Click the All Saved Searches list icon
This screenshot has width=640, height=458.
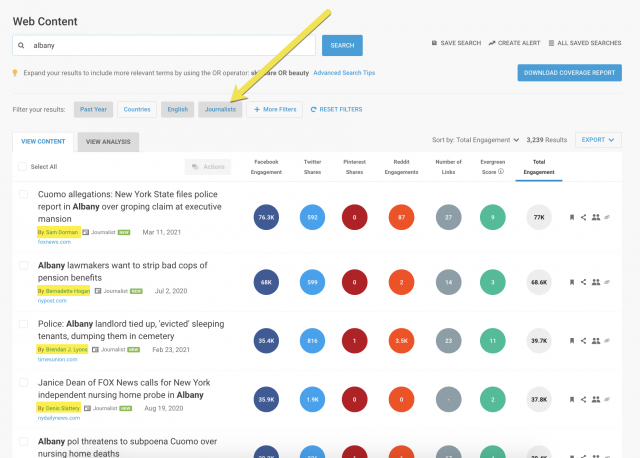tap(551, 43)
